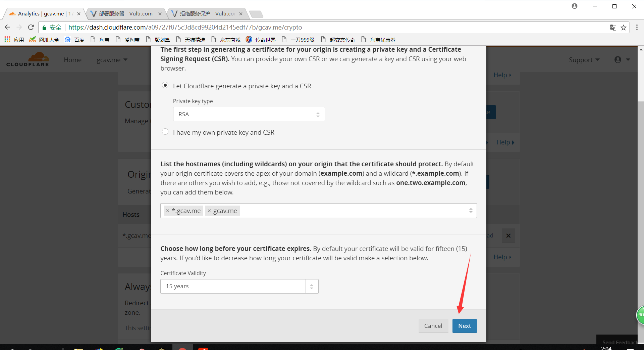Image resolution: width=644 pixels, height=350 pixels.
Task: Click Help link beside the top card
Action: (502, 75)
